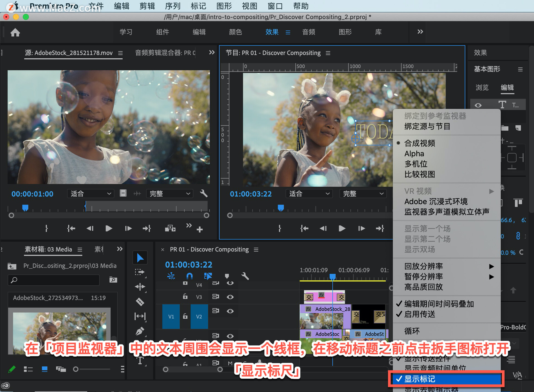Select the Slip tool
The image size is (534, 392).
(x=140, y=316)
